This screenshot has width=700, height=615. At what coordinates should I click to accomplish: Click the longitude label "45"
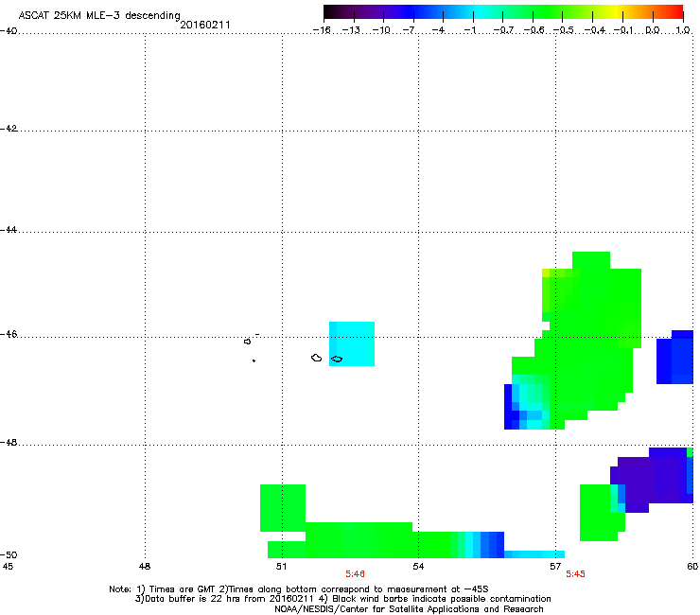coord(8,567)
